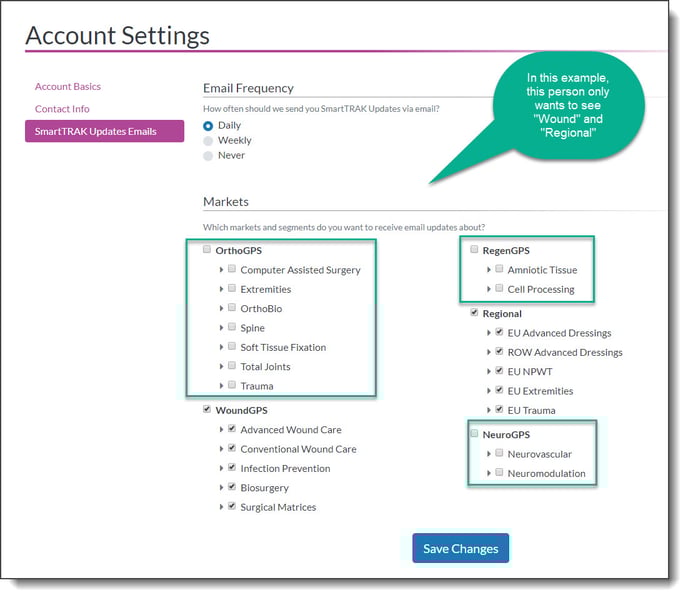Uncheck the Biosurgery checkbox
Viewport: 688px width, 598px height.
click(232, 487)
